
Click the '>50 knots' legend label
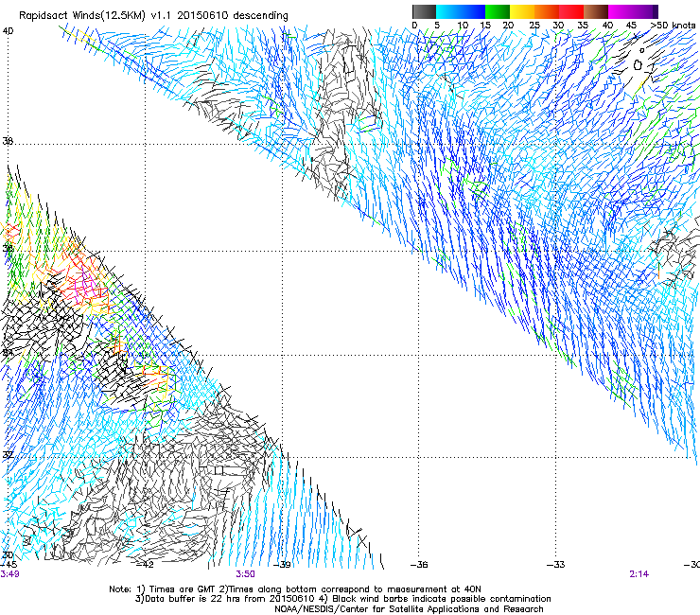coord(673,25)
